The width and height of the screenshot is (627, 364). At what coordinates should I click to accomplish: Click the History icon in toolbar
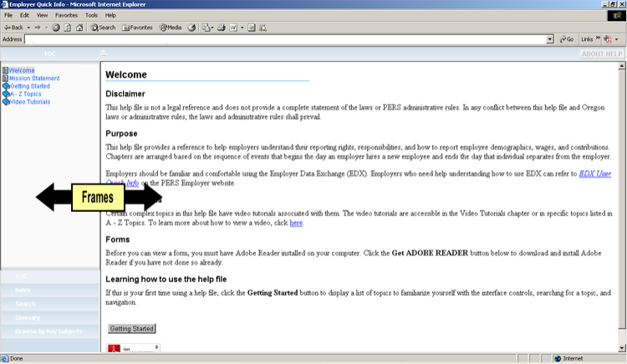click(x=191, y=28)
